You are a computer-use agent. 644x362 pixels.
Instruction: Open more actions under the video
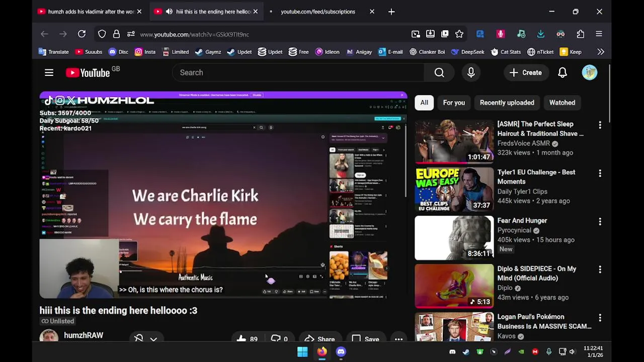tap(398, 338)
